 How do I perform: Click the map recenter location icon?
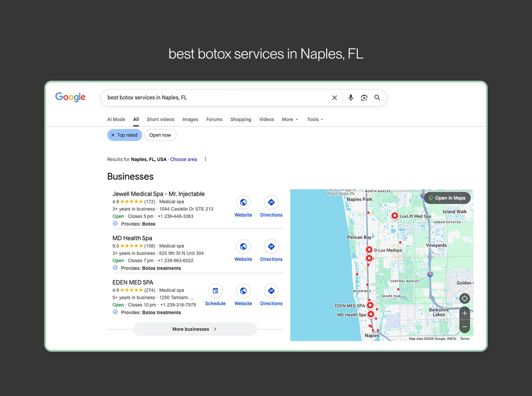tap(465, 298)
